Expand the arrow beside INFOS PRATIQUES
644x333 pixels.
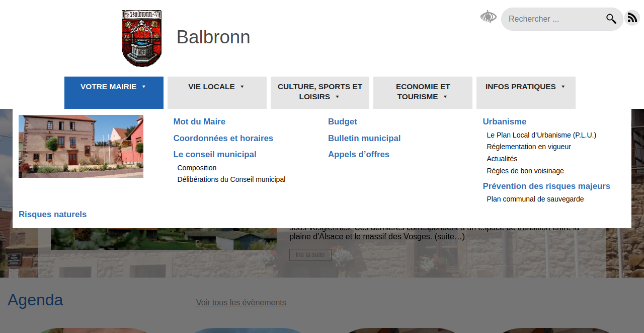[x=563, y=87]
